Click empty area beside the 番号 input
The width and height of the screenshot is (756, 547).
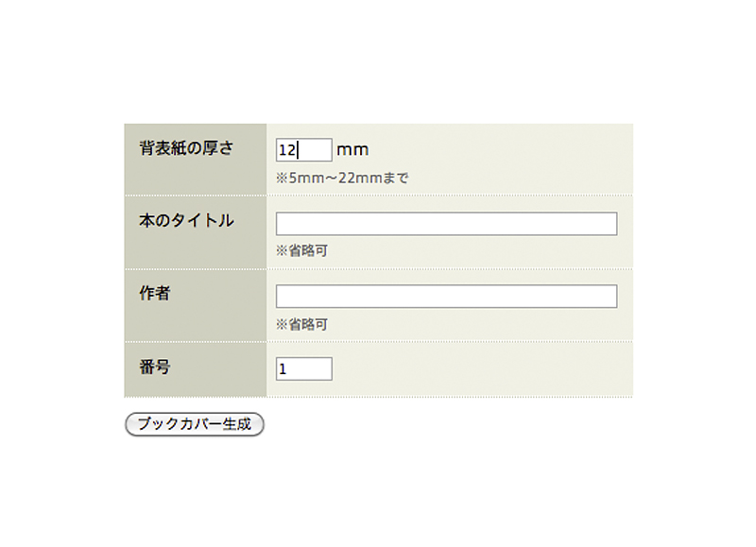pyautogui.click(x=482, y=369)
